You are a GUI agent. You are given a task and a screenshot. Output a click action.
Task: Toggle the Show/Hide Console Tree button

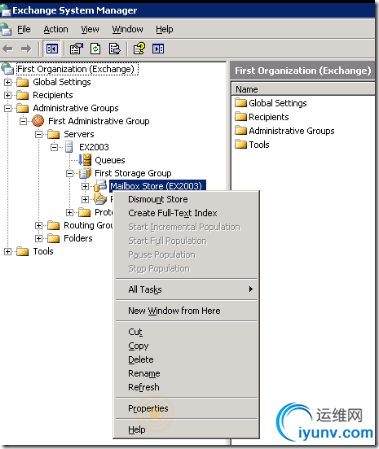pyautogui.click(x=52, y=49)
